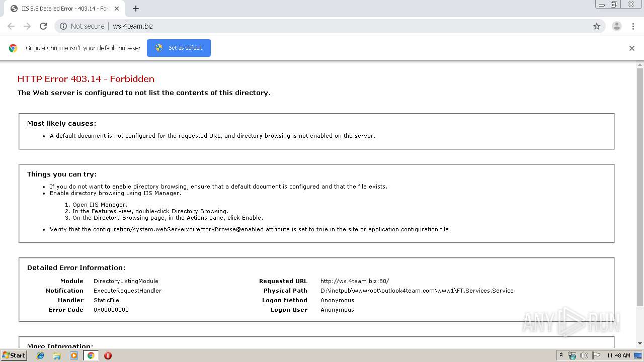Open the volume speaker tray icon
This screenshot has height=362, width=644.
pos(584,355)
